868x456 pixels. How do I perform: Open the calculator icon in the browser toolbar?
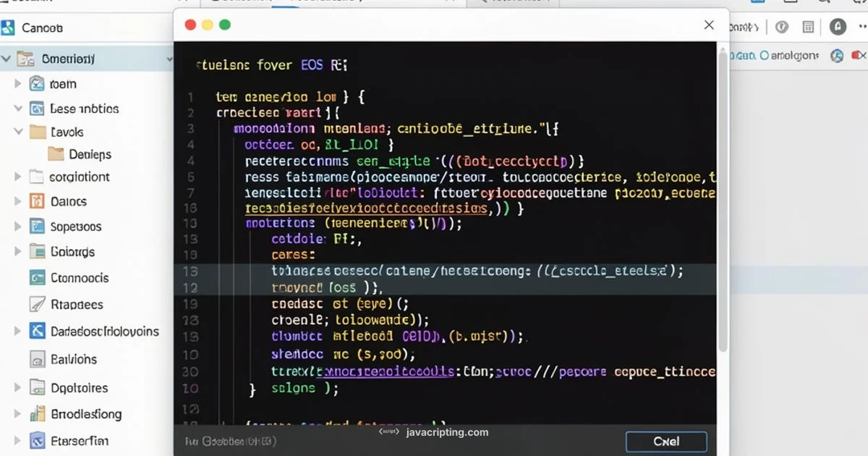click(x=808, y=26)
